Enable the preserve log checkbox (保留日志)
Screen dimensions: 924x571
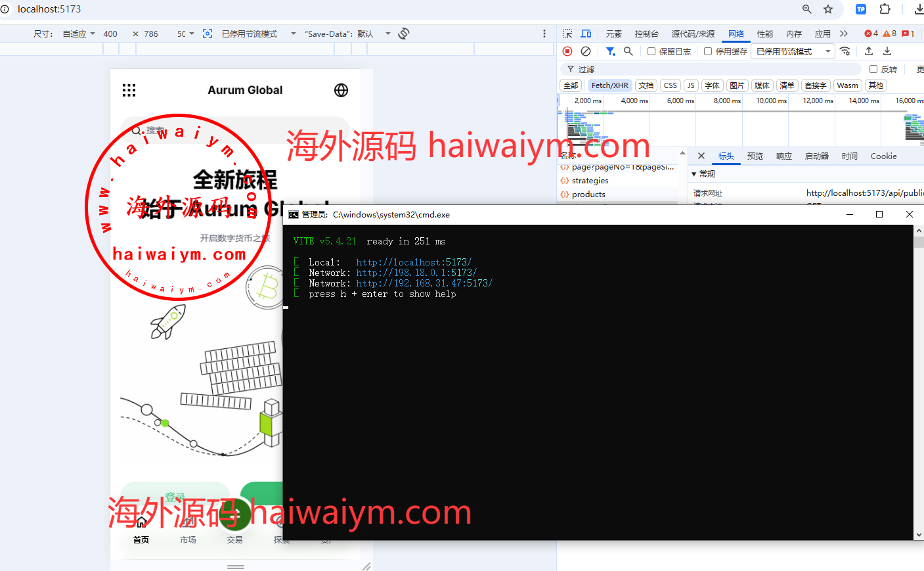coord(651,51)
